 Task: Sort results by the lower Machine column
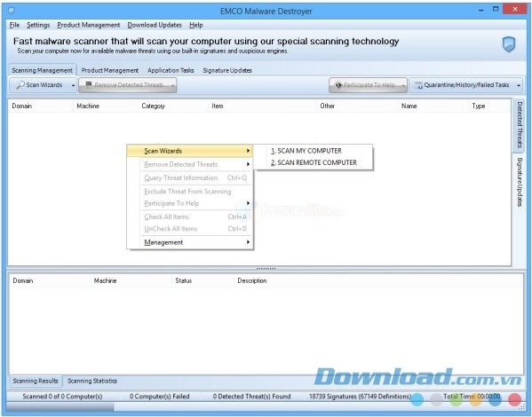coord(131,280)
